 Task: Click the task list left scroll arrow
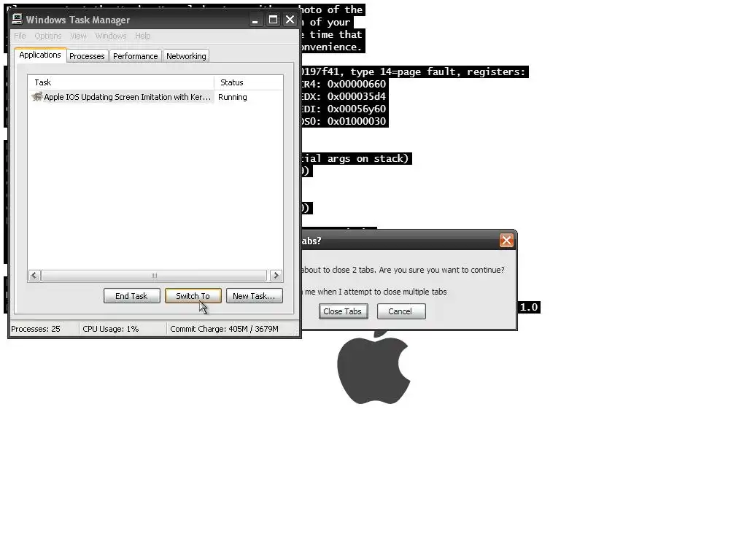(34, 275)
